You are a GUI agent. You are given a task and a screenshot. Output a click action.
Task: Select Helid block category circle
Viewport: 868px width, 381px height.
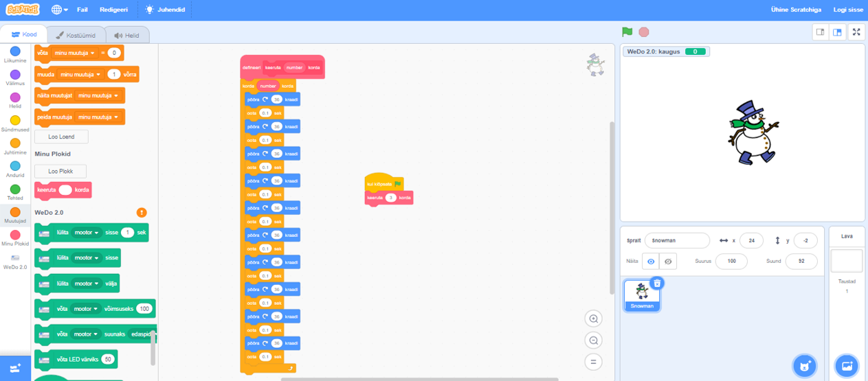click(x=15, y=97)
